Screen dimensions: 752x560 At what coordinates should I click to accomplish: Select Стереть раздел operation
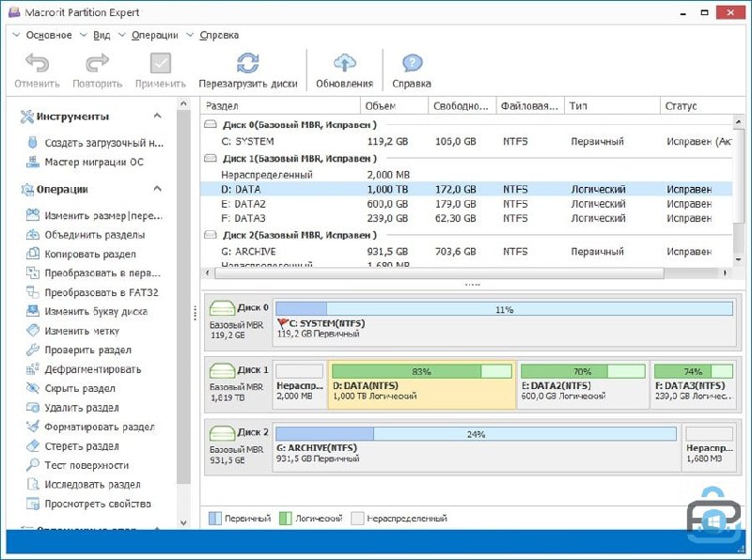point(72,445)
